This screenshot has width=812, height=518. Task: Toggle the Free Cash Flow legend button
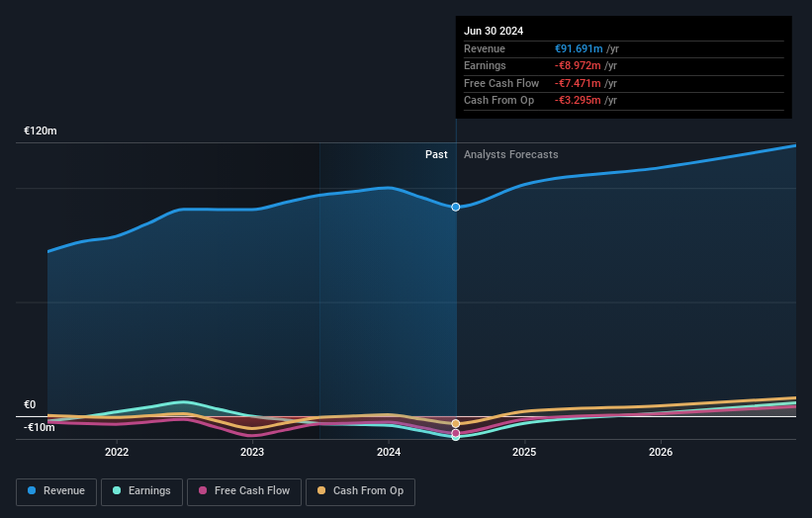point(244,491)
